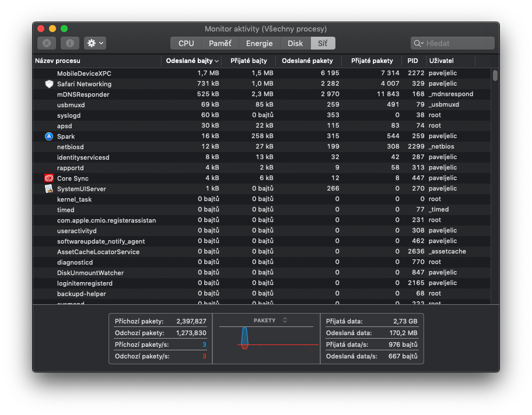Select the Disk tab

click(295, 43)
